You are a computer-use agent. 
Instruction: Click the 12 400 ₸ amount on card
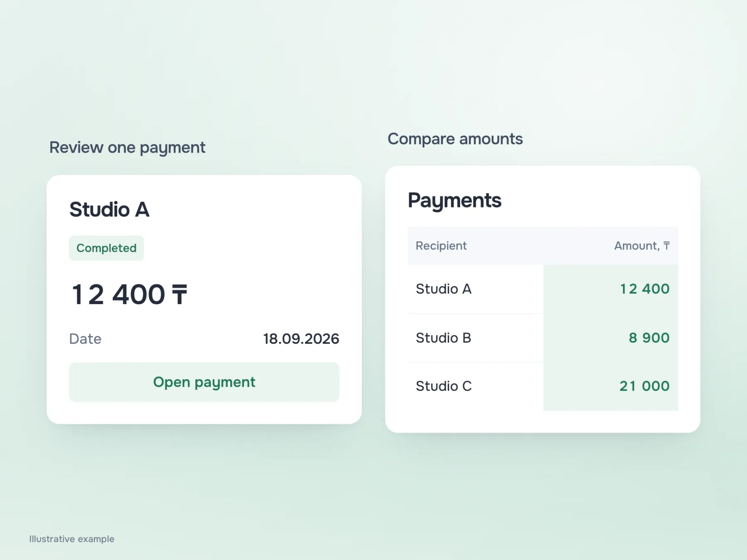pos(129,295)
